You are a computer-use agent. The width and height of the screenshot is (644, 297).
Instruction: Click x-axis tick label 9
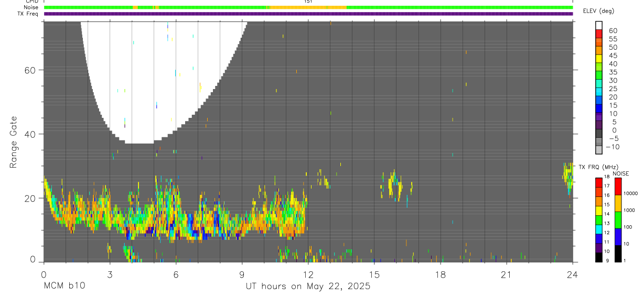(242, 274)
